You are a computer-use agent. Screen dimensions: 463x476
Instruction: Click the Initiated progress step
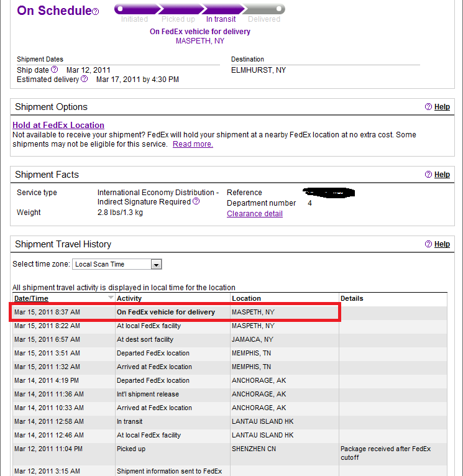pos(134,19)
